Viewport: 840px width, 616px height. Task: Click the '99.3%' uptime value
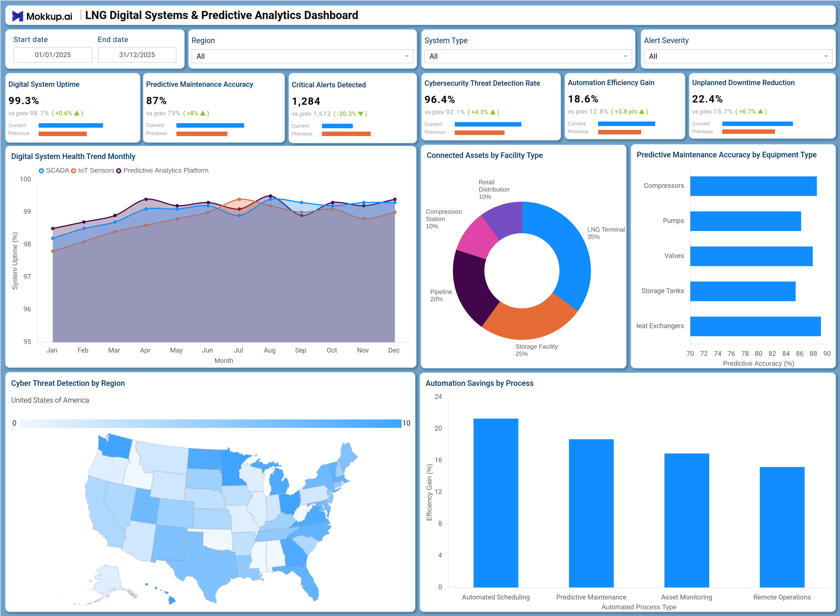(x=24, y=101)
